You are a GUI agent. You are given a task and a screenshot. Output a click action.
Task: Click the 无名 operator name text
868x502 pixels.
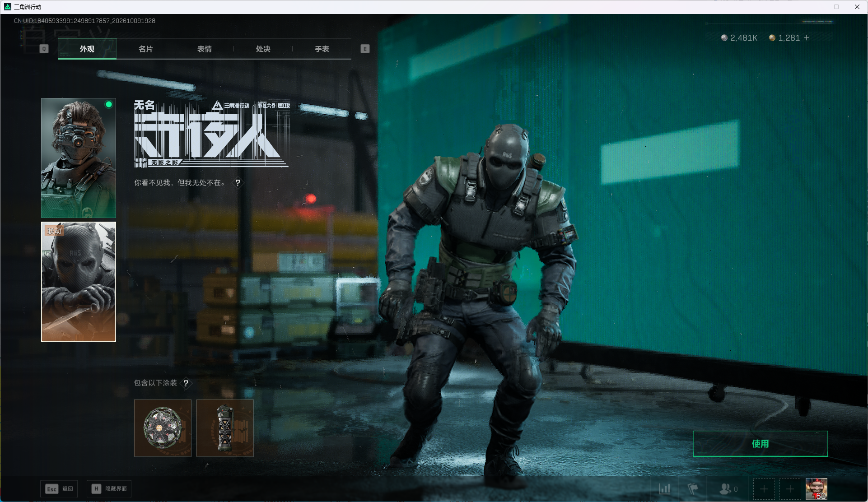tap(145, 105)
